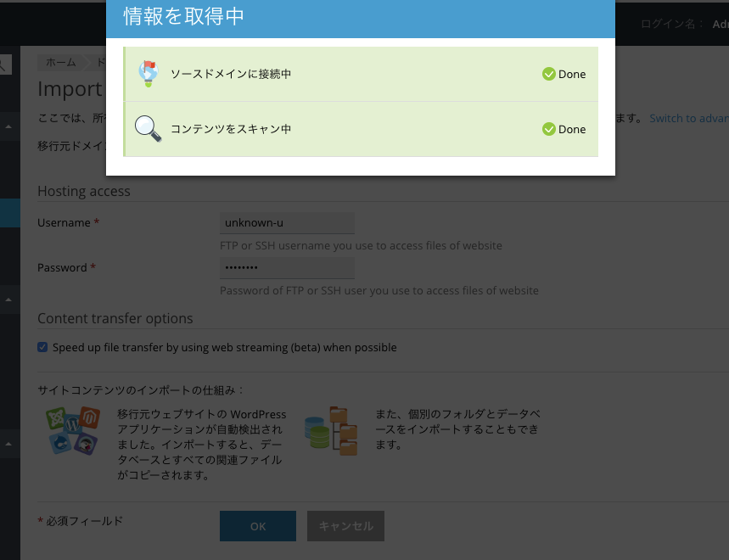Go to ホーム breadcrumb
The width and height of the screenshot is (729, 560).
[x=61, y=62]
